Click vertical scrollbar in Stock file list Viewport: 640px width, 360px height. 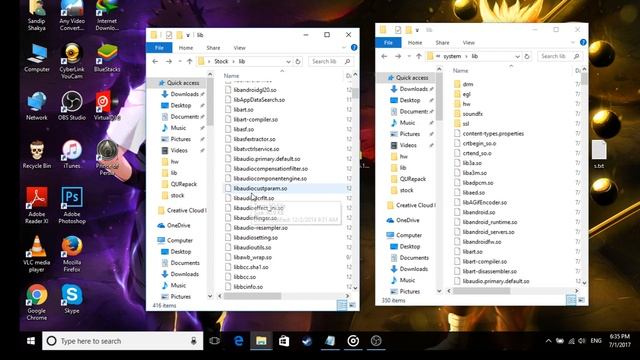355,93
